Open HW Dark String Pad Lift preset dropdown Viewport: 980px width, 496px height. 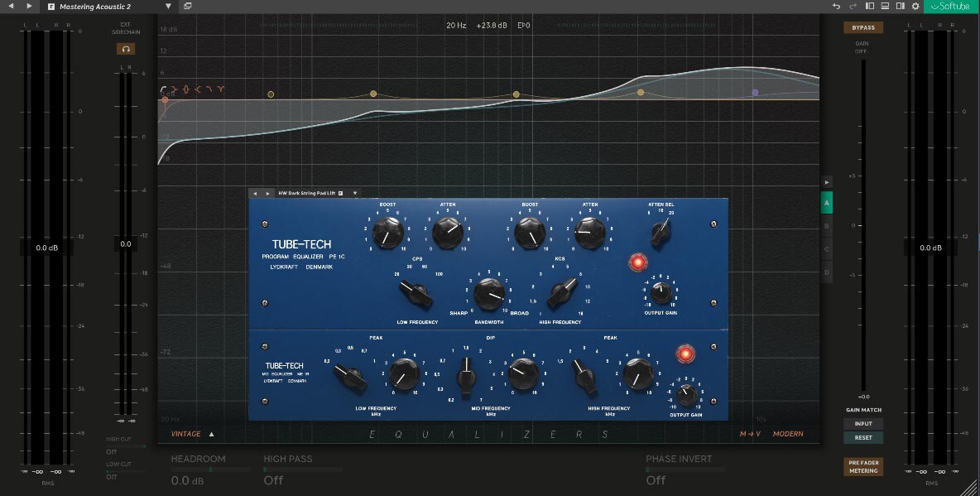(355, 193)
